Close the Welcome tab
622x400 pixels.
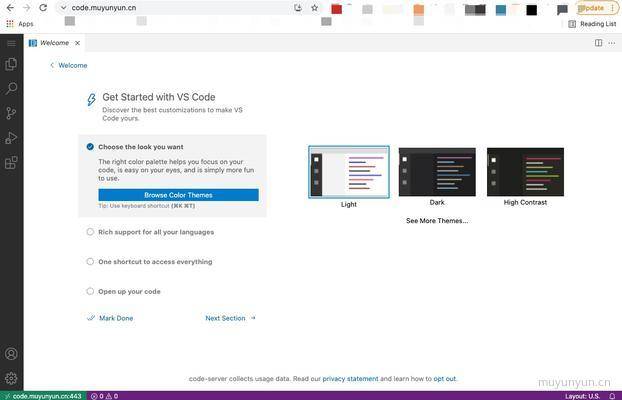pos(78,43)
